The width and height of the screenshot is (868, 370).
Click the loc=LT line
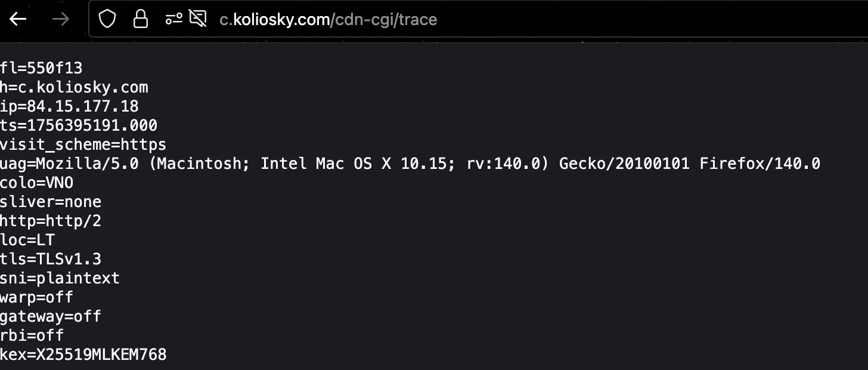click(x=27, y=240)
